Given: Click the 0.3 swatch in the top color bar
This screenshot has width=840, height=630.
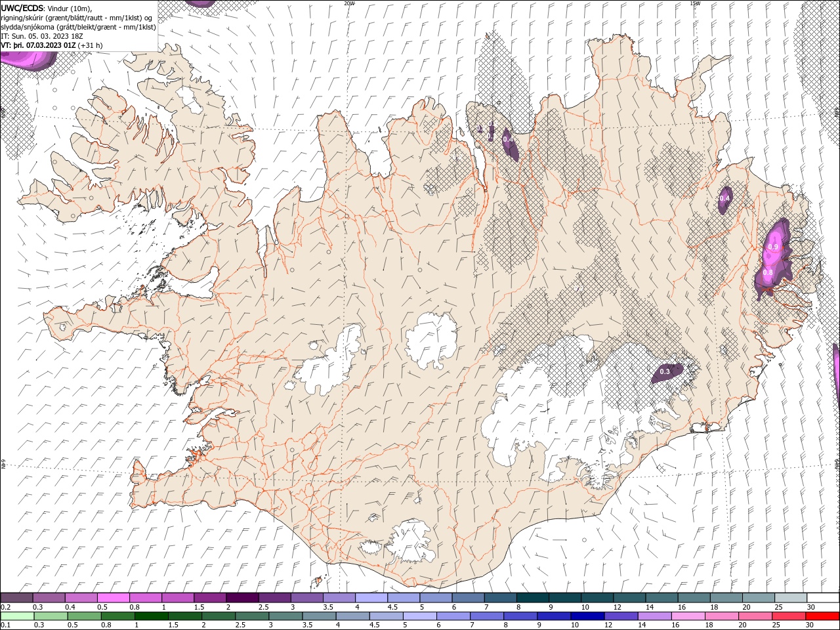Looking at the screenshot, I should [49, 598].
